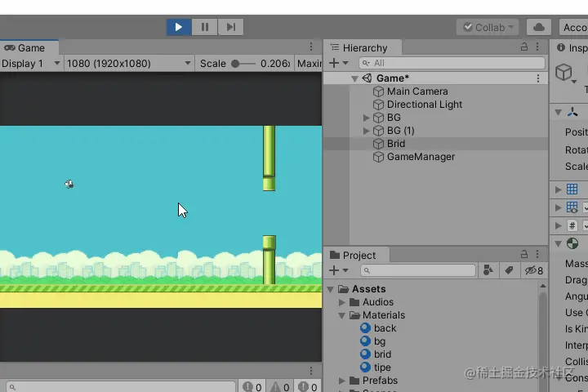Click the Inspector object cube icon
The width and height of the screenshot is (588, 392).
point(564,72)
